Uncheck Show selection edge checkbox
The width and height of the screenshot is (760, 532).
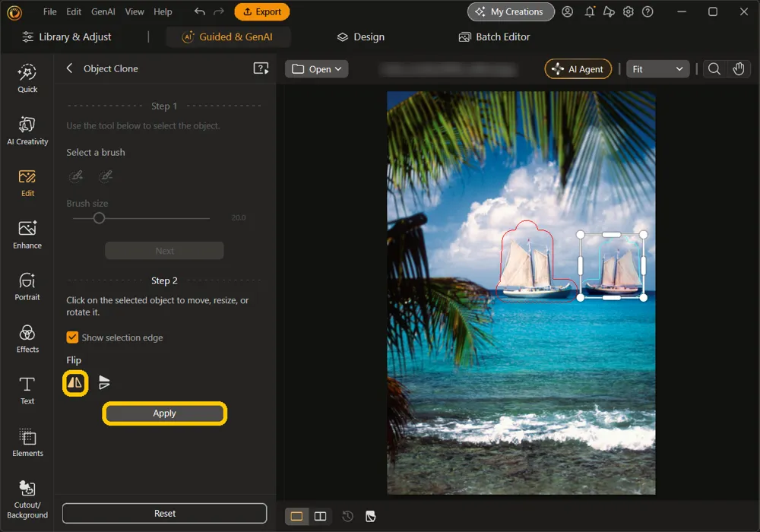(x=72, y=337)
